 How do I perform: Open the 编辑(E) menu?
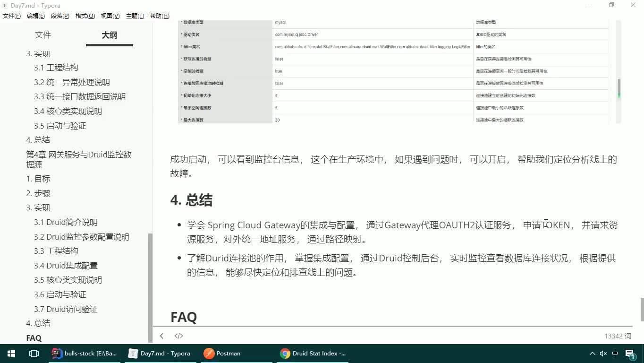pyautogui.click(x=36, y=16)
